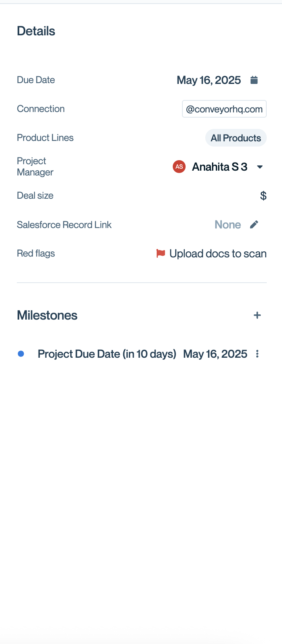Click the None Salesforce link value
The image size is (282, 644).
227,224
